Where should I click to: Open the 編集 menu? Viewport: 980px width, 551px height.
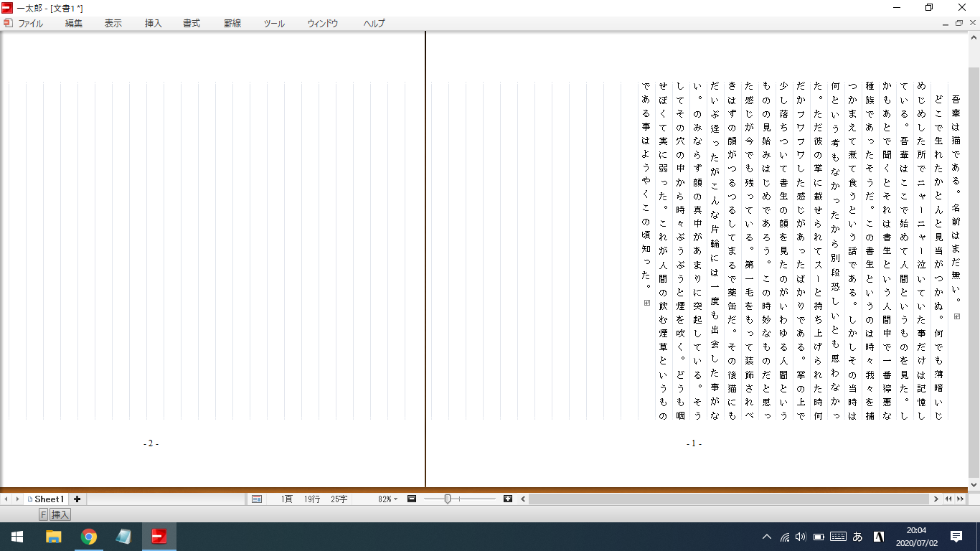[74, 23]
